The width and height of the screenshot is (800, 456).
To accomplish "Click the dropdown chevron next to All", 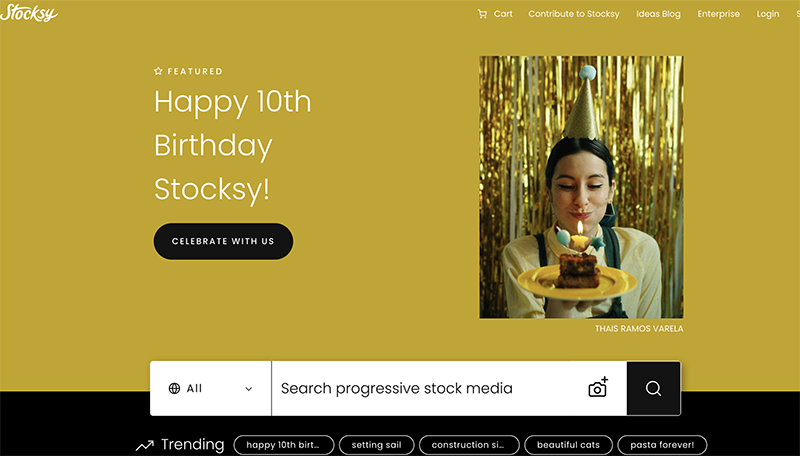I will click(x=248, y=389).
